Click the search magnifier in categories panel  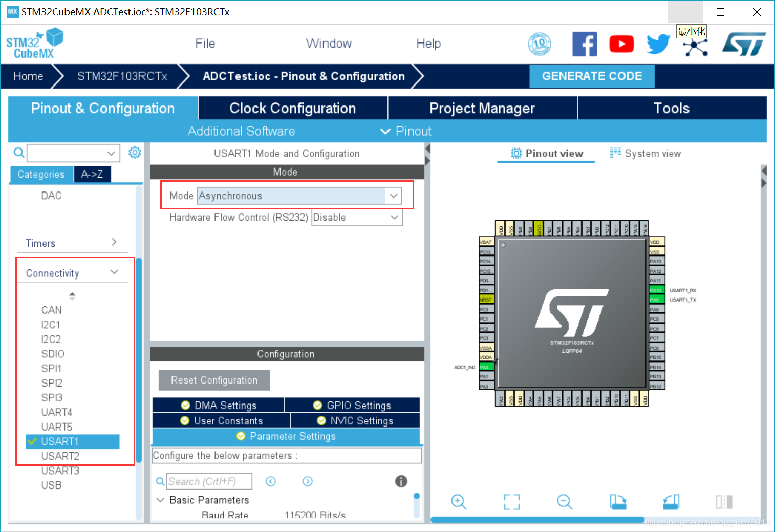point(19,153)
